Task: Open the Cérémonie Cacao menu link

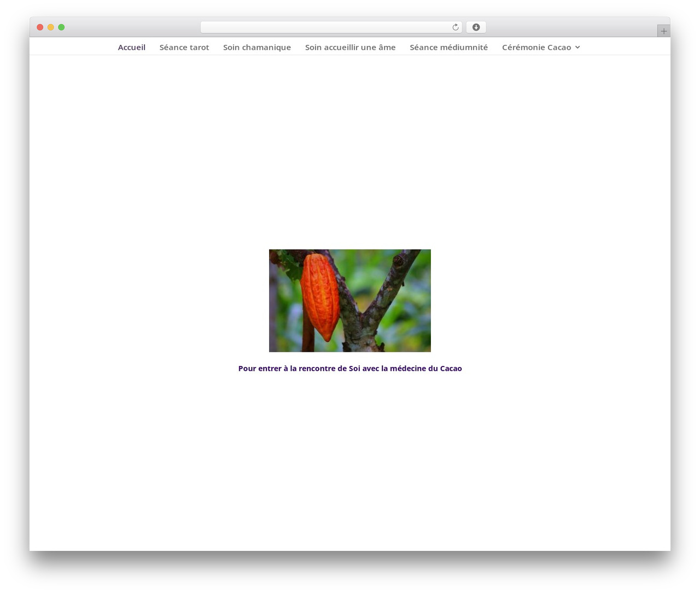Action: [x=536, y=48]
